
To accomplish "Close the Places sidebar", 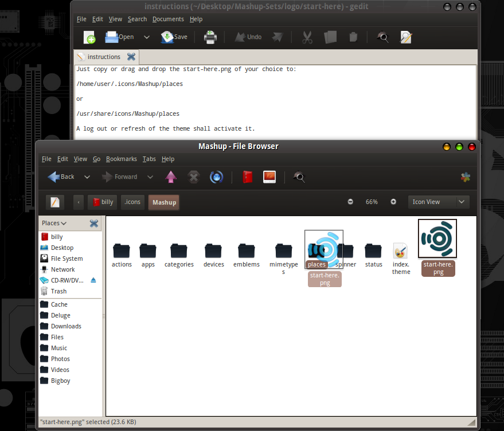I will coord(94,223).
